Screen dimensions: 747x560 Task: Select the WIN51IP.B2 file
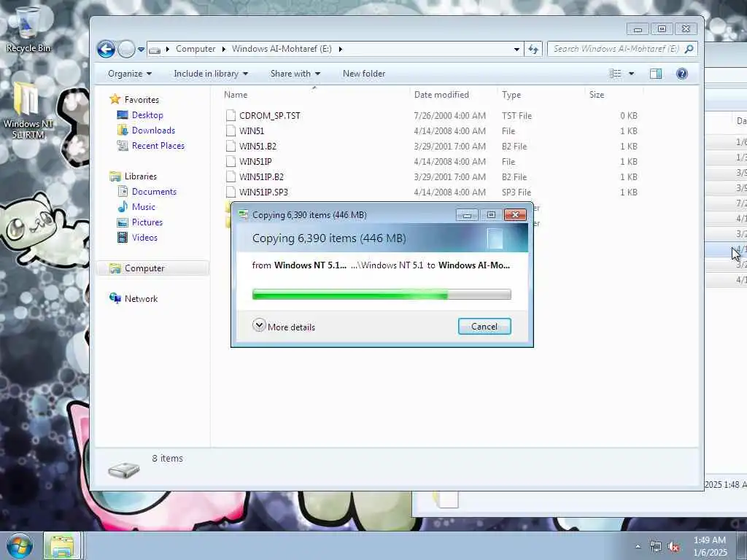[x=261, y=176]
